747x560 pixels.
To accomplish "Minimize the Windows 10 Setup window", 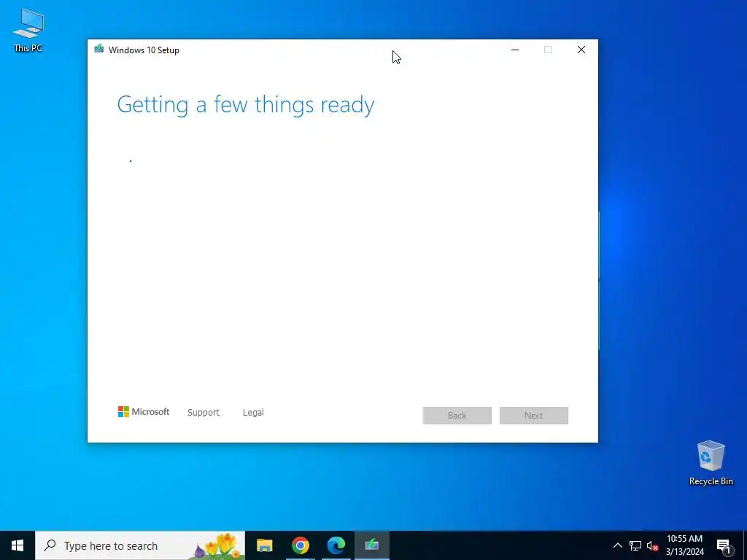I will pos(515,50).
